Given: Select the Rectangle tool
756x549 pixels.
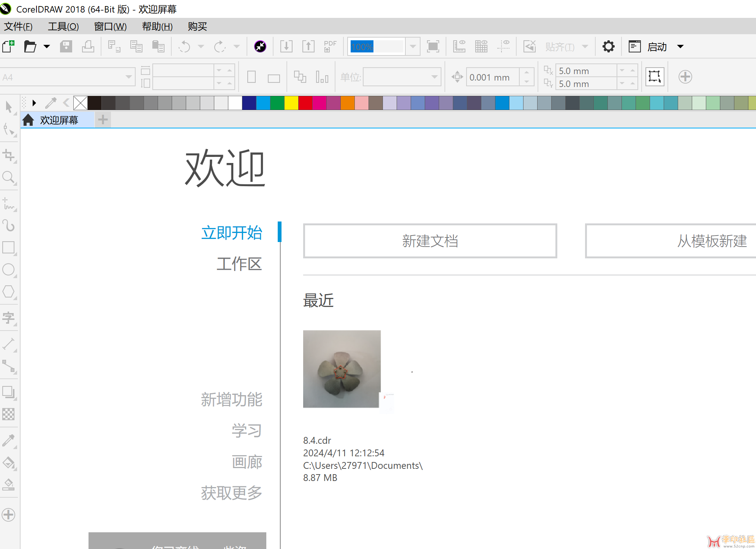Looking at the screenshot, I should pyautogui.click(x=9, y=248).
